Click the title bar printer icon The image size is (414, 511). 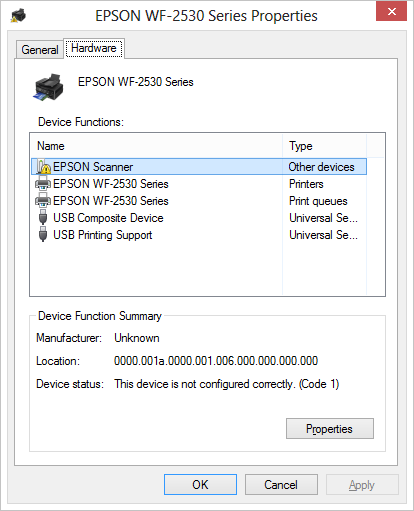click(18, 16)
